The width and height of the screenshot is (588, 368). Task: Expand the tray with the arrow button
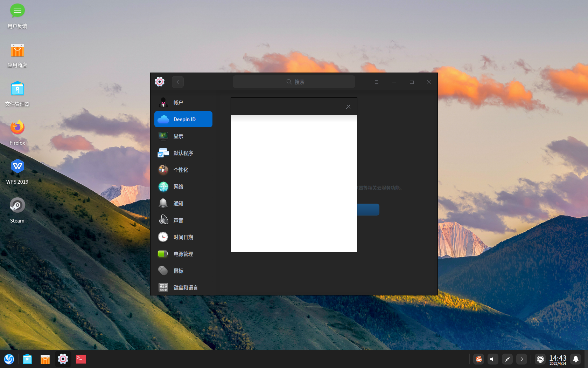point(521,359)
